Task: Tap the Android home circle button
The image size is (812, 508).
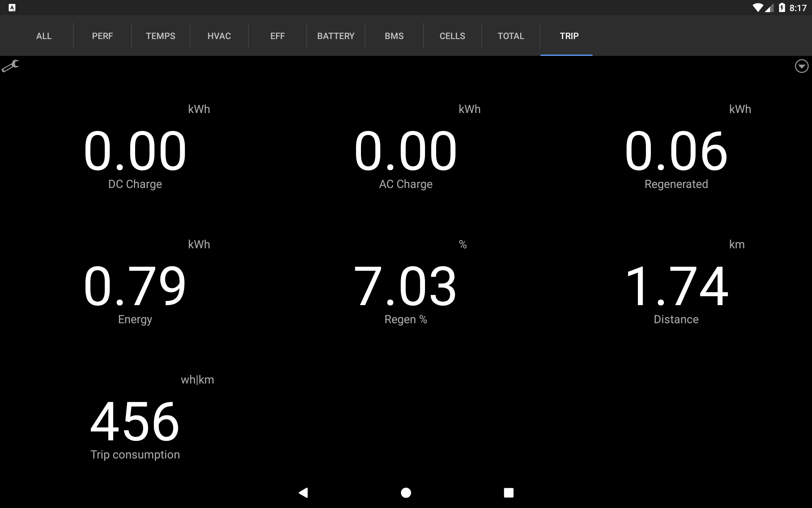Action: coord(406,492)
